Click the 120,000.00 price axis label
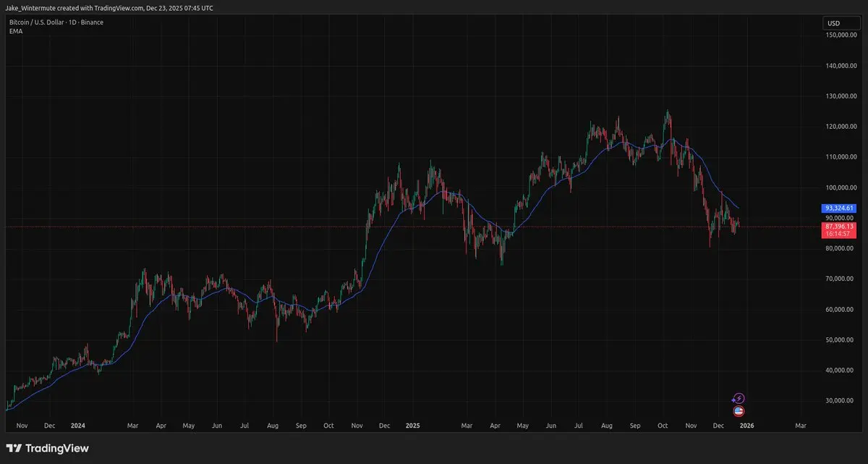Screen dimensions: 868x464 (842, 127)
